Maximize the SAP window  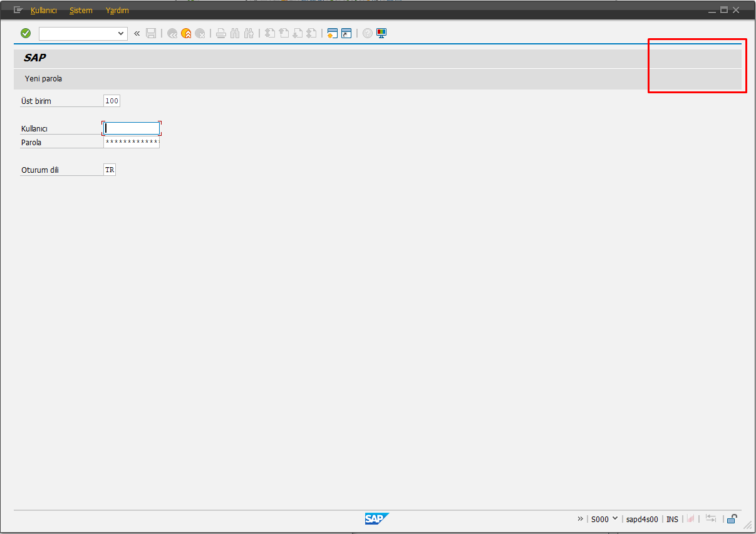tap(724, 10)
